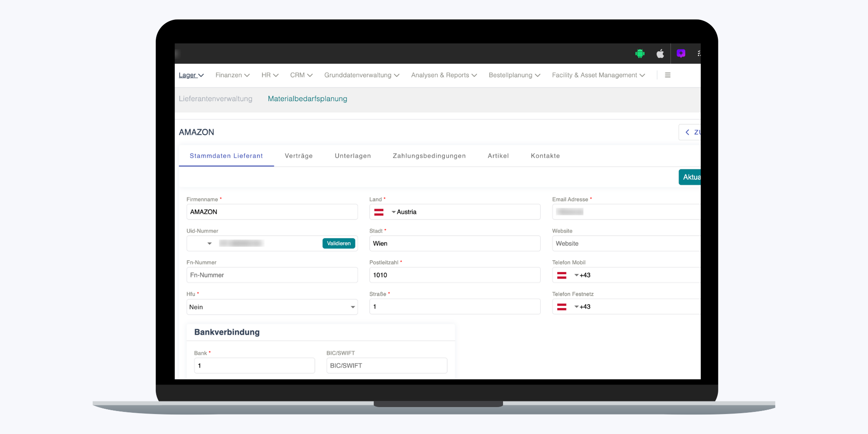Click the Austria flag in Land field
Image resolution: width=868 pixels, height=434 pixels.
click(x=379, y=212)
